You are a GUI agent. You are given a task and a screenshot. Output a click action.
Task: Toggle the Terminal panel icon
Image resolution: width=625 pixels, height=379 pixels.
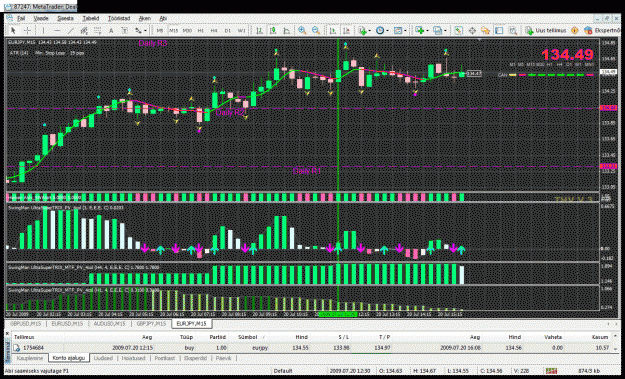click(x=499, y=30)
